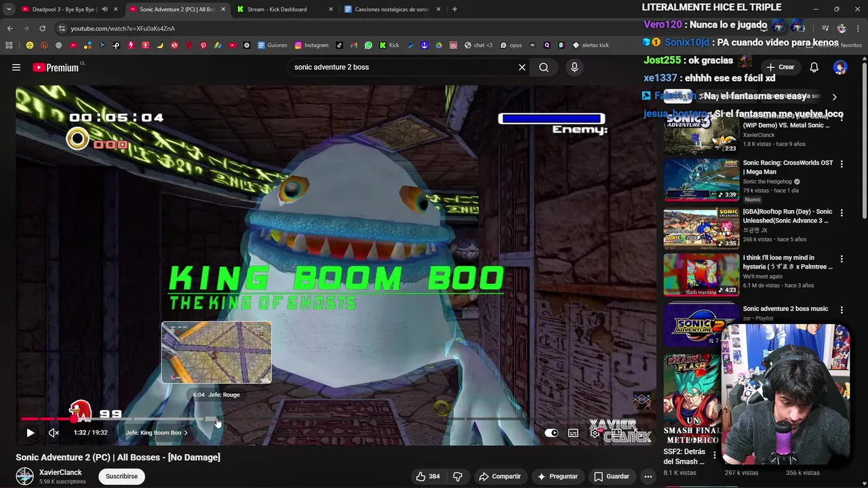Toggle subtitles in the player

tap(573, 432)
